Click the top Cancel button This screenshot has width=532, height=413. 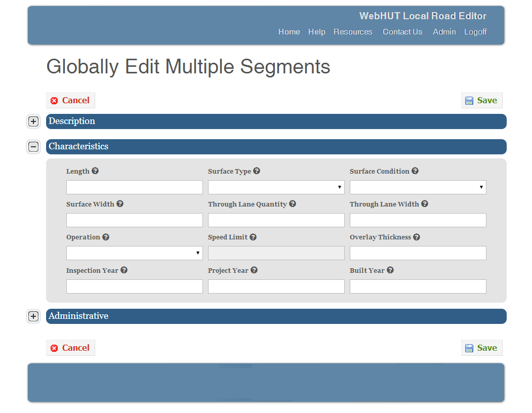click(70, 100)
